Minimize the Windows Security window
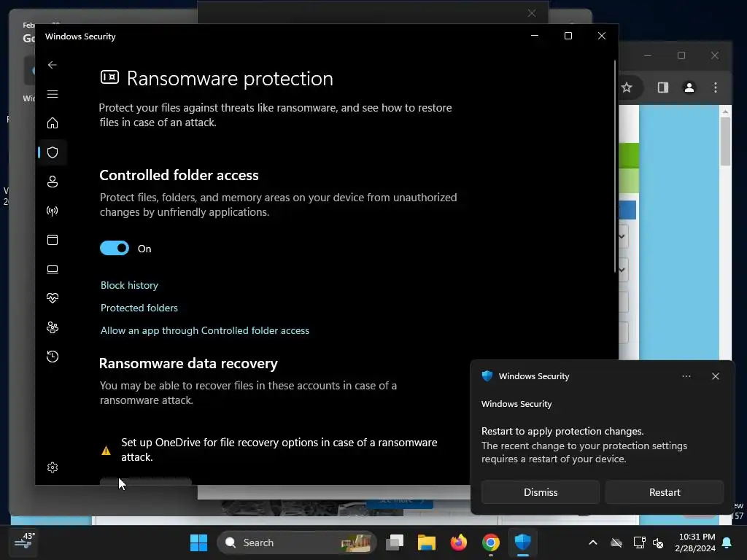The height and width of the screenshot is (560, 747). (535, 36)
